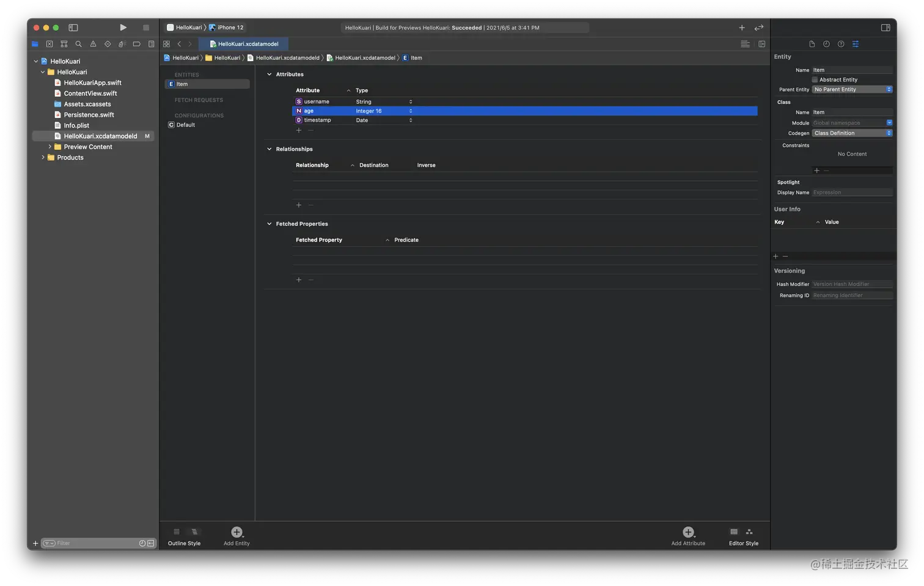
Task: Open the Breakpoint navigator tag icon
Action: 137,44
